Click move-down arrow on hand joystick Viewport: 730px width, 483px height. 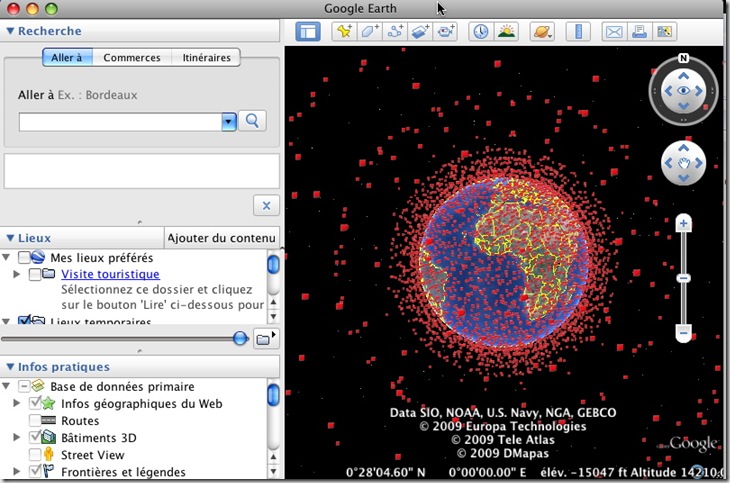(x=683, y=178)
